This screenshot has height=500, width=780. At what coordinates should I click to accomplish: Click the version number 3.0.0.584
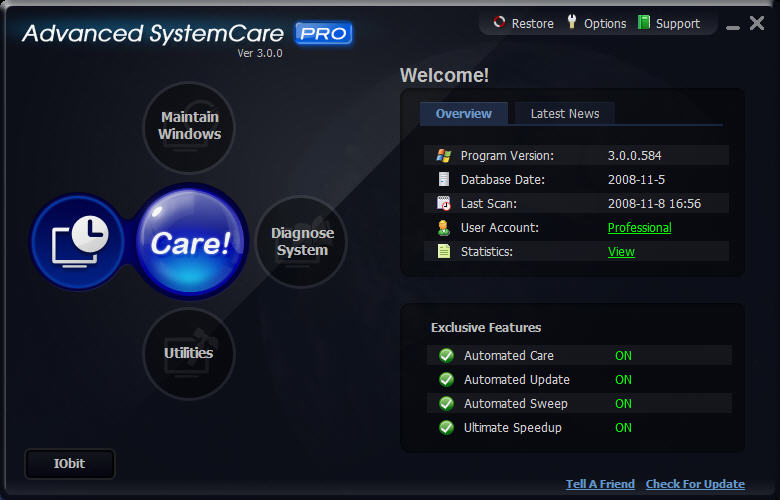635,156
